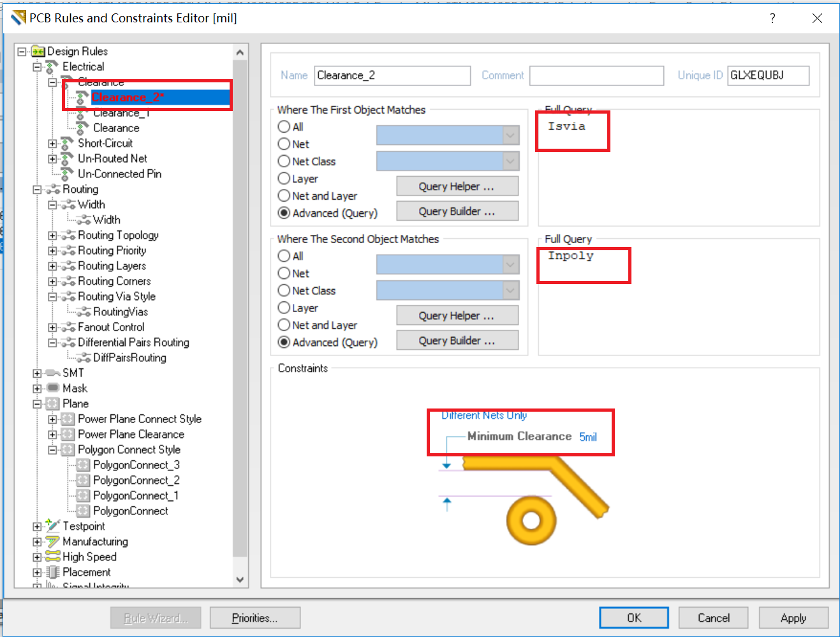Image resolution: width=840 pixels, height=637 pixels.
Task: Click the Un-Connected Pin rule icon
Action: tap(68, 174)
